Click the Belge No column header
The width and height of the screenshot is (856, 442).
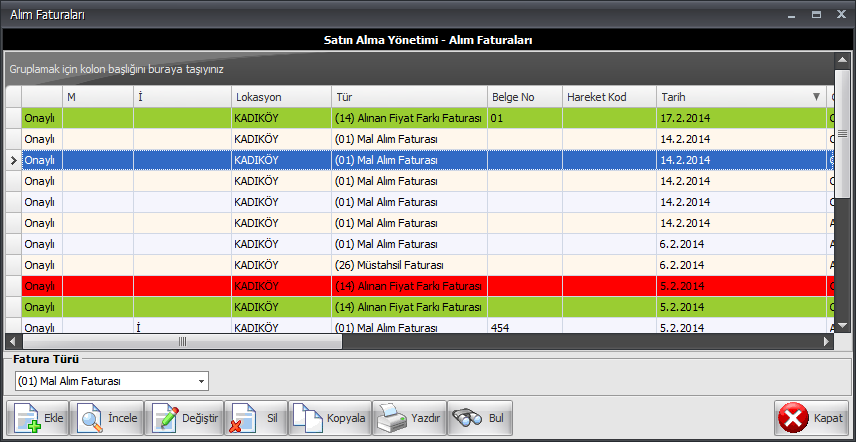click(525, 97)
